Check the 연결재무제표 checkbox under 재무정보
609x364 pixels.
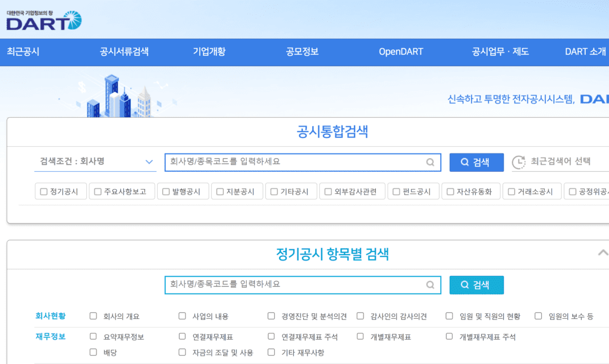point(182,336)
